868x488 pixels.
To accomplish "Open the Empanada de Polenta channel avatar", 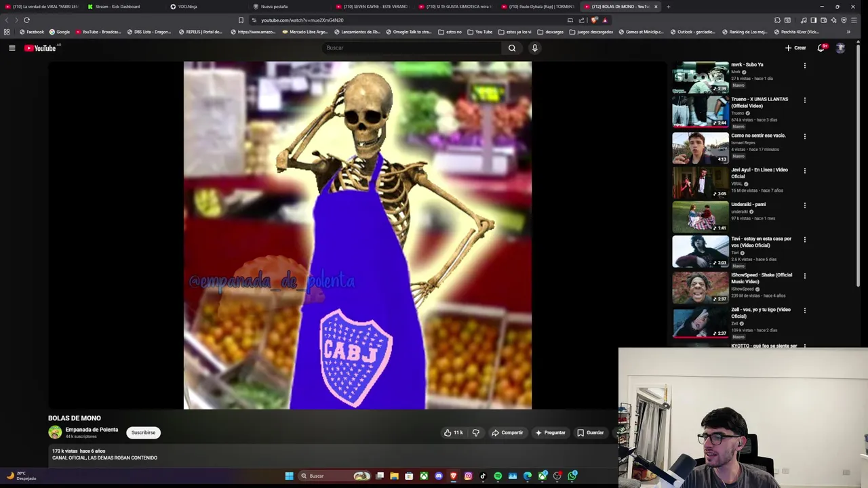I will point(55,432).
